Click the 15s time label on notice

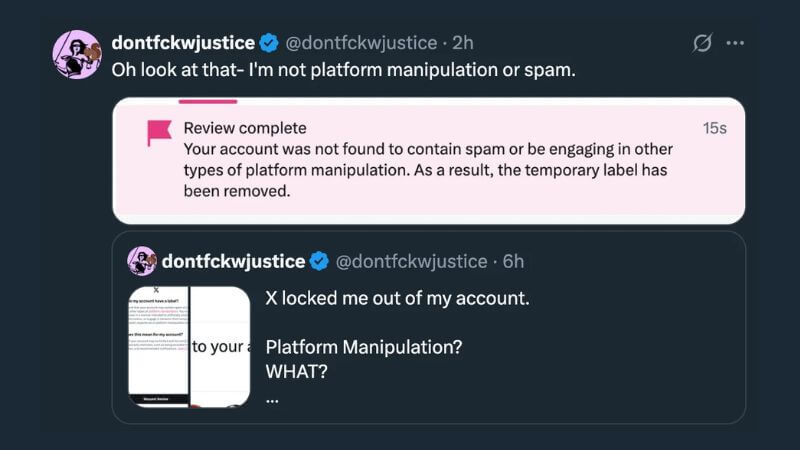click(x=714, y=128)
